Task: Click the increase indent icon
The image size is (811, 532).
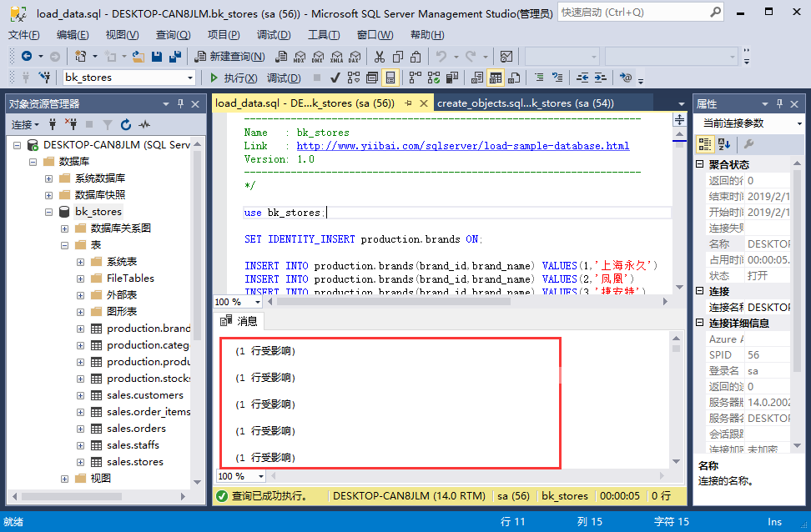Action: click(x=600, y=78)
